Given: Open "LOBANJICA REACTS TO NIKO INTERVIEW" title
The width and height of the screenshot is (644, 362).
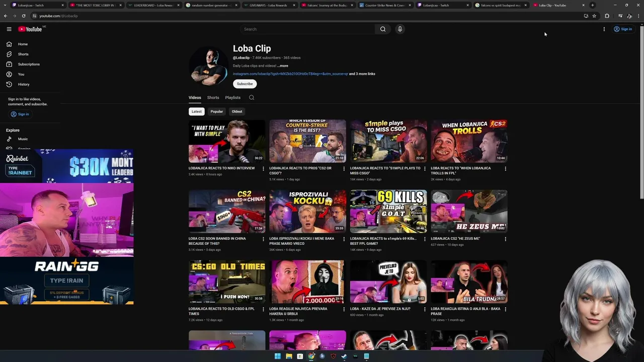Looking at the screenshot, I should (221, 168).
